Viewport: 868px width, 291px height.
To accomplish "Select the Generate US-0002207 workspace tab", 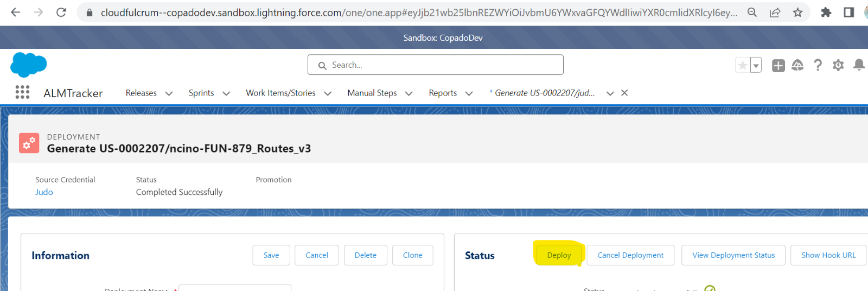I will click(x=542, y=93).
